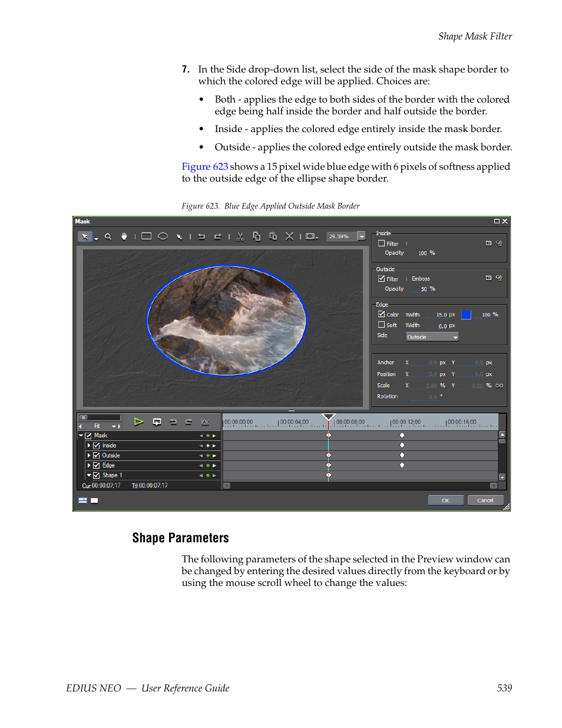
Task: Go to next keyframe on Inside track
Action: 214,446
